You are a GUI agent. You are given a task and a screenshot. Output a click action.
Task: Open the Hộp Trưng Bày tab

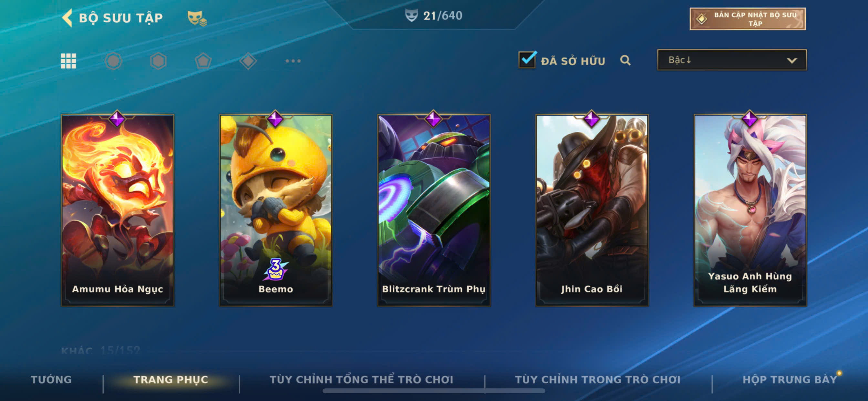[x=790, y=379]
